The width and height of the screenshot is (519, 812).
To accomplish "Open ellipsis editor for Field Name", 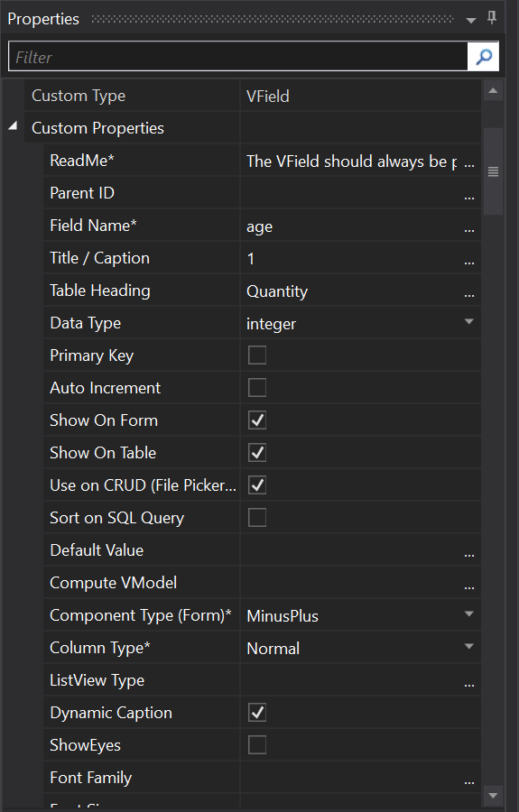I will pyautogui.click(x=469, y=226).
